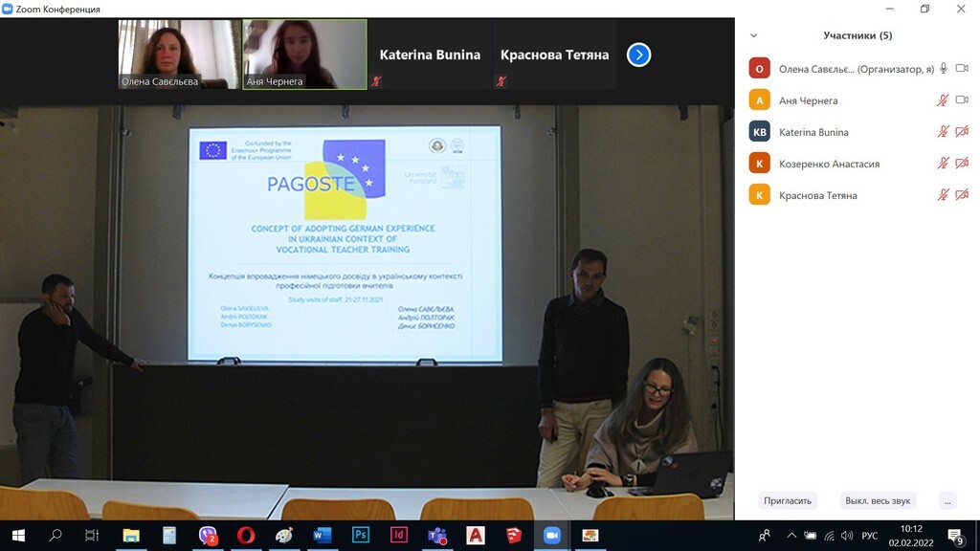Expand hidden system tray icons
The height and width of the screenshot is (551, 980).
(x=791, y=536)
